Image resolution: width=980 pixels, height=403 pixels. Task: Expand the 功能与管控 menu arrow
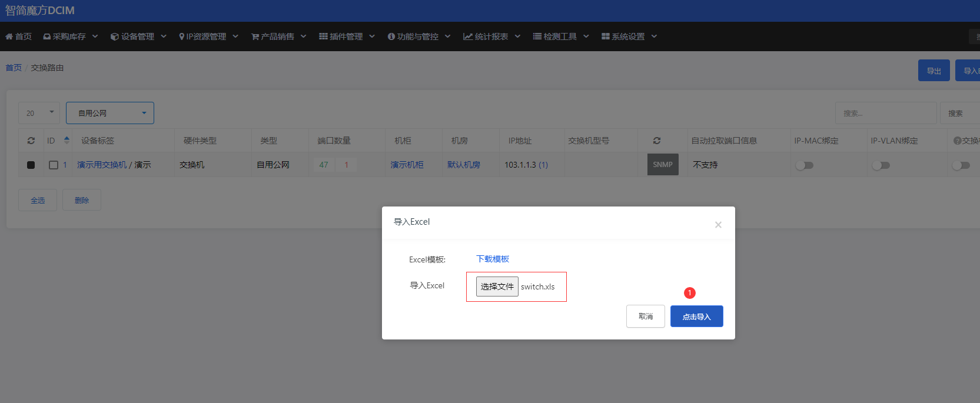pyautogui.click(x=447, y=36)
